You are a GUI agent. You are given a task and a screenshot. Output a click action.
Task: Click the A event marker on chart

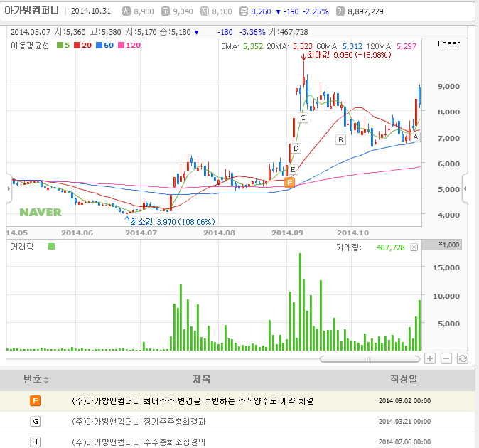416,137
